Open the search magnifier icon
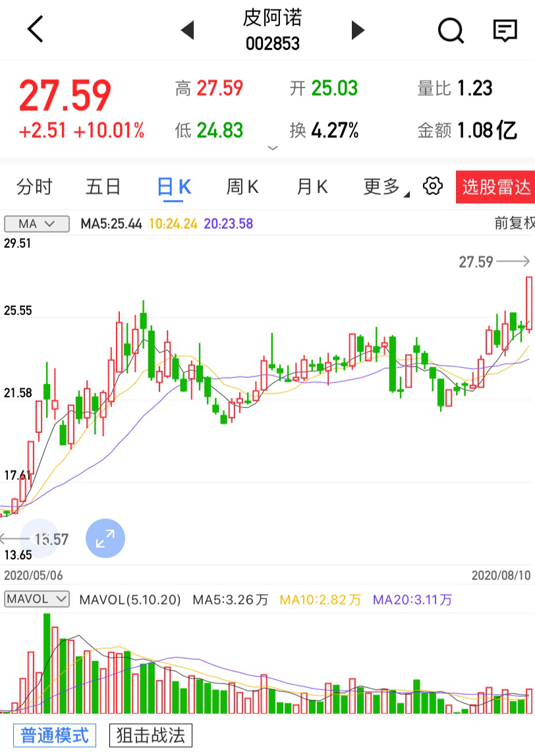 click(x=451, y=30)
